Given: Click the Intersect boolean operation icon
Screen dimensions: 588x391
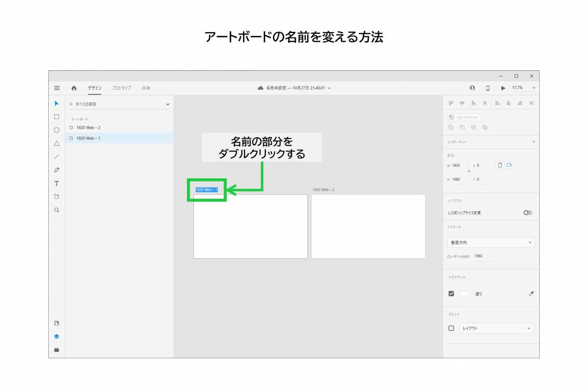Looking at the screenshot, I should (474, 127).
